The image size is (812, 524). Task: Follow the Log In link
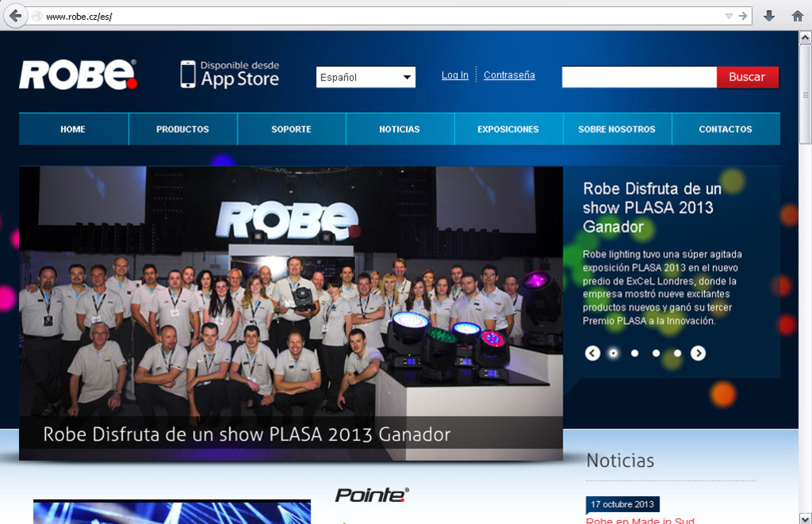454,75
